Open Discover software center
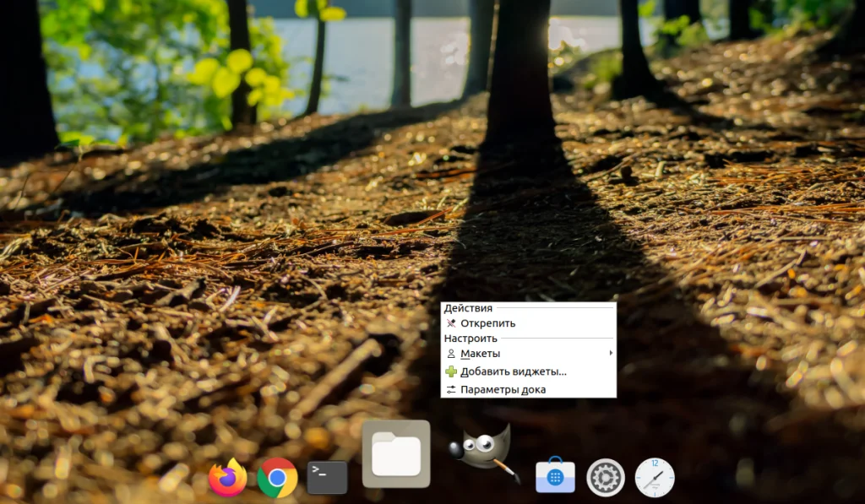The width and height of the screenshot is (865, 504). pyautogui.click(x=556, y=477)
